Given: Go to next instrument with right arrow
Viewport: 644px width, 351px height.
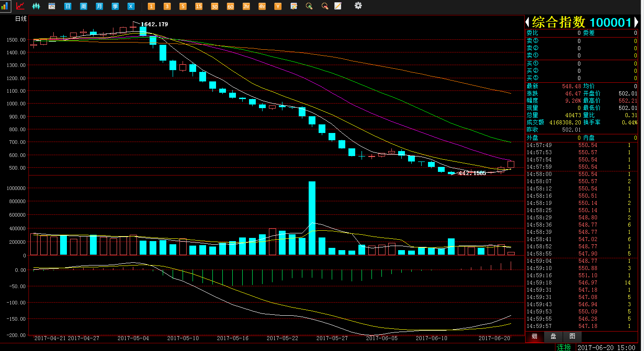Looking at the screenshot, I should pos(636,22).
